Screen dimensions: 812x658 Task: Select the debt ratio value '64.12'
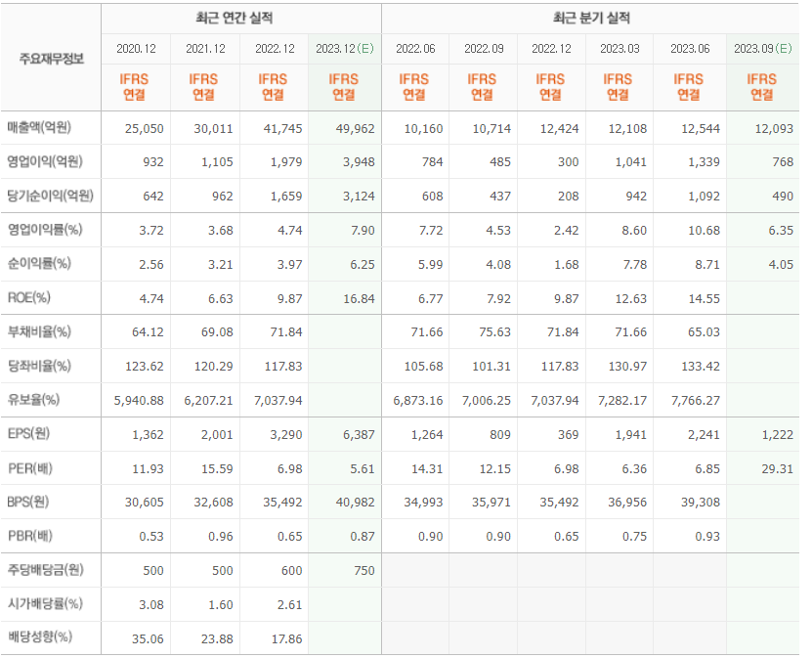pyautogui.click(x=149, y=332)
